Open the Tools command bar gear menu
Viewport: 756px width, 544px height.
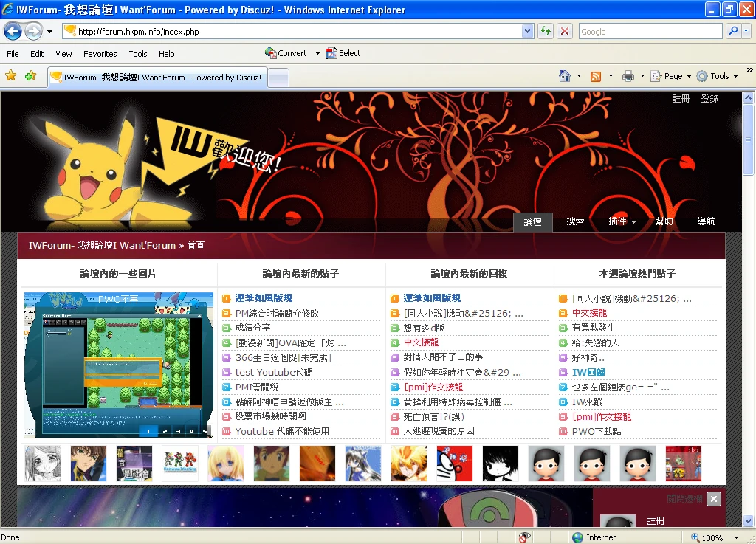717,76
